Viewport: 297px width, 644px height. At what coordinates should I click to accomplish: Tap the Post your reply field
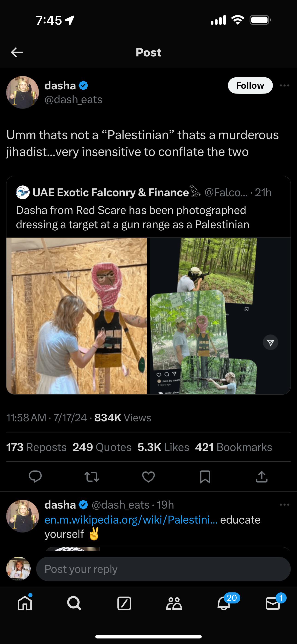click(163, 569)
